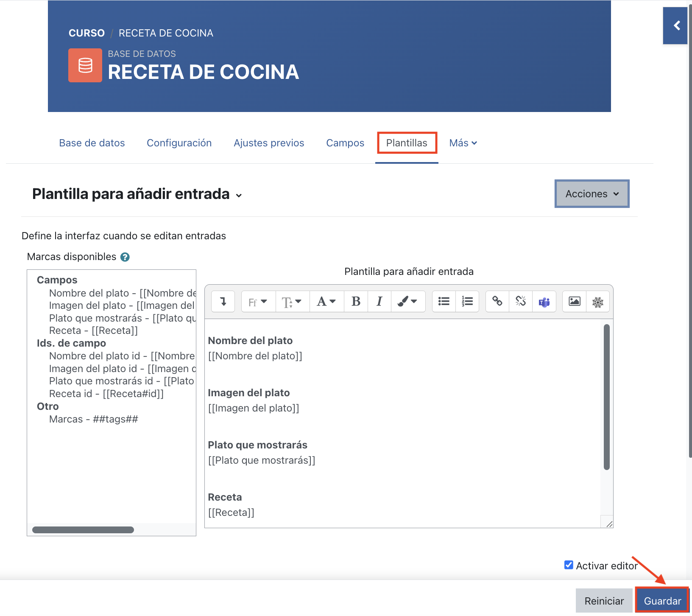The height and width of the screenshot is (616, 692).
Task: Collapse the side drawer chevron button
Action: pyautogui.click(x=675, y=25)
